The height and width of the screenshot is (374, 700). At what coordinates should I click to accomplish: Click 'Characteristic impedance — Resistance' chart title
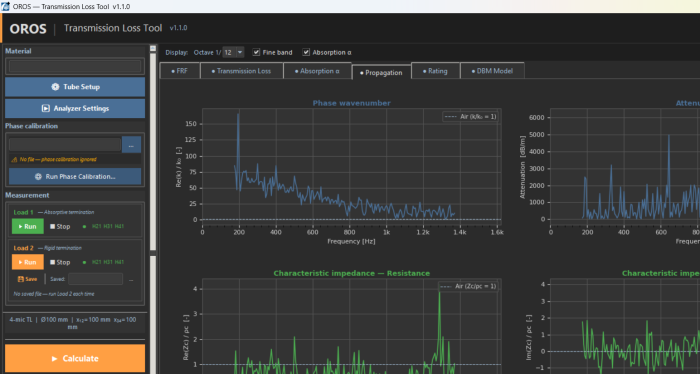tap(352, 273)
